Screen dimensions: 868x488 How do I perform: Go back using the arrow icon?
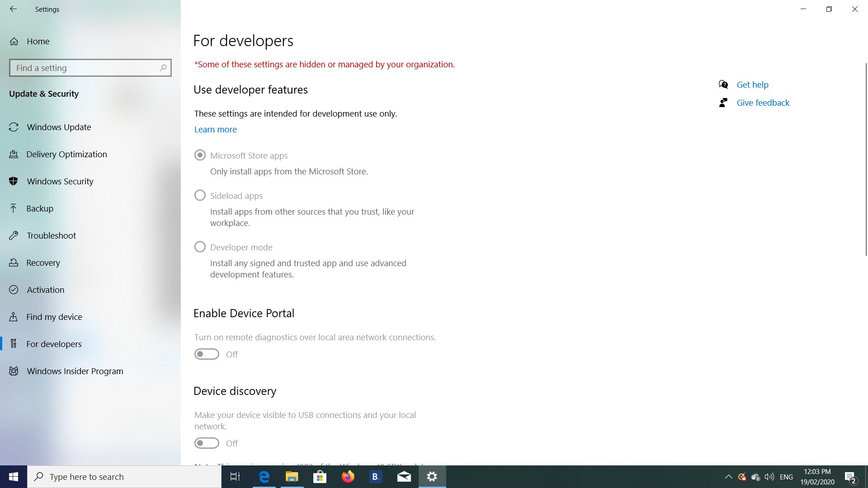pyautogui.click(x=13, y=9)
